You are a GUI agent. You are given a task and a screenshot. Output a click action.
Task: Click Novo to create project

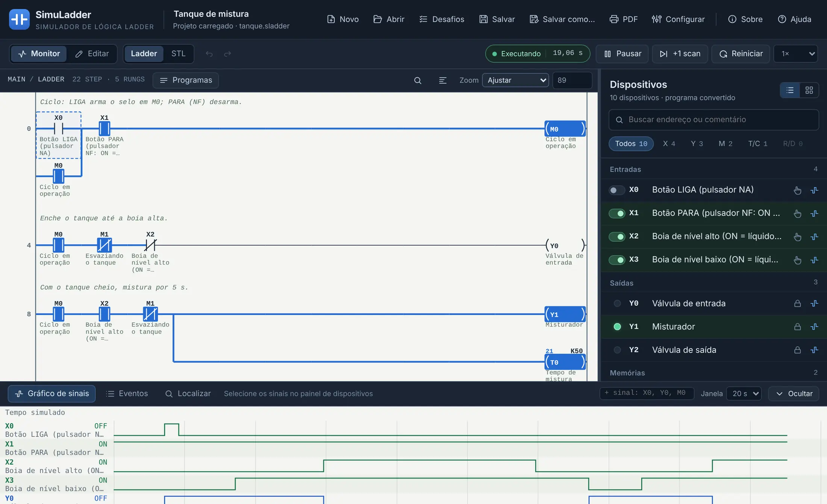342,19
